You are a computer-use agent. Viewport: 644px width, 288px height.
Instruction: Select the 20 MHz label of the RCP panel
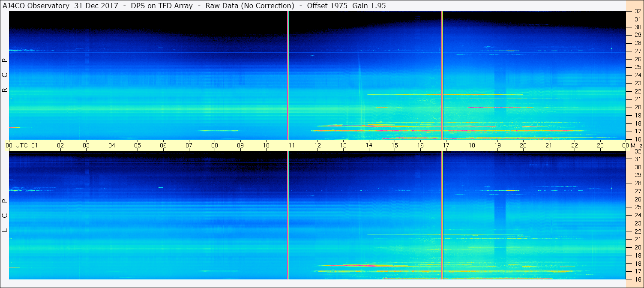point(637,107)
